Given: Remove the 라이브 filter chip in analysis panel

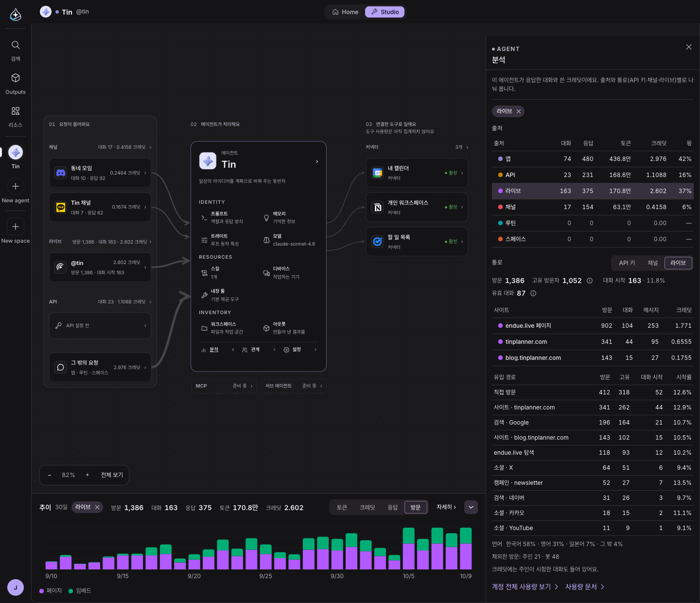Looking at the screenshot, I should pos(519,111).
